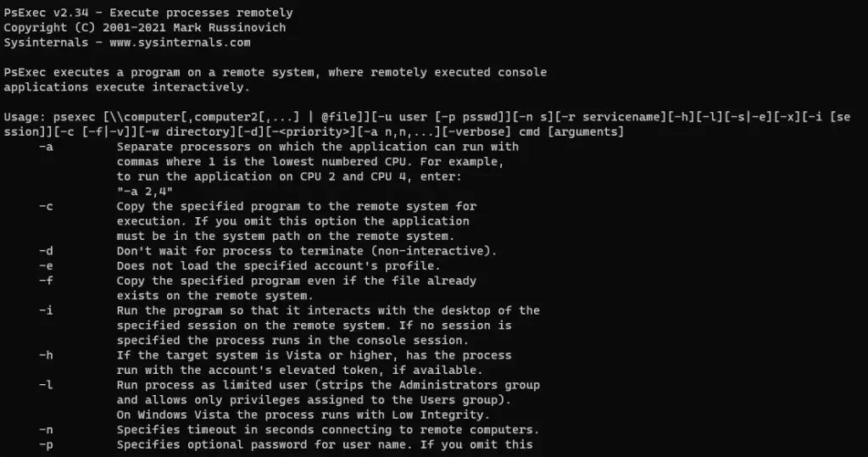Click the -p option flag
The width and height of the screenshot is (868, 457).
click(x=46, y=445)
